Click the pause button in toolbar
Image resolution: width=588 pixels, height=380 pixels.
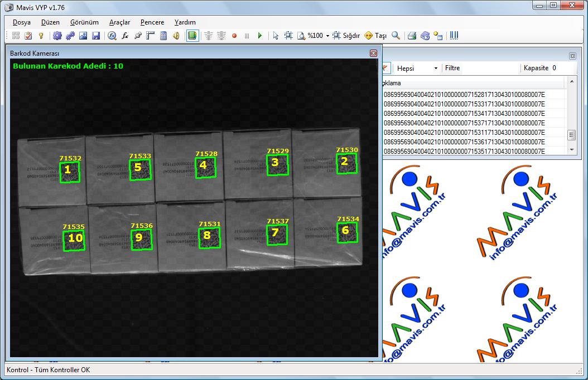click(247, 36)
